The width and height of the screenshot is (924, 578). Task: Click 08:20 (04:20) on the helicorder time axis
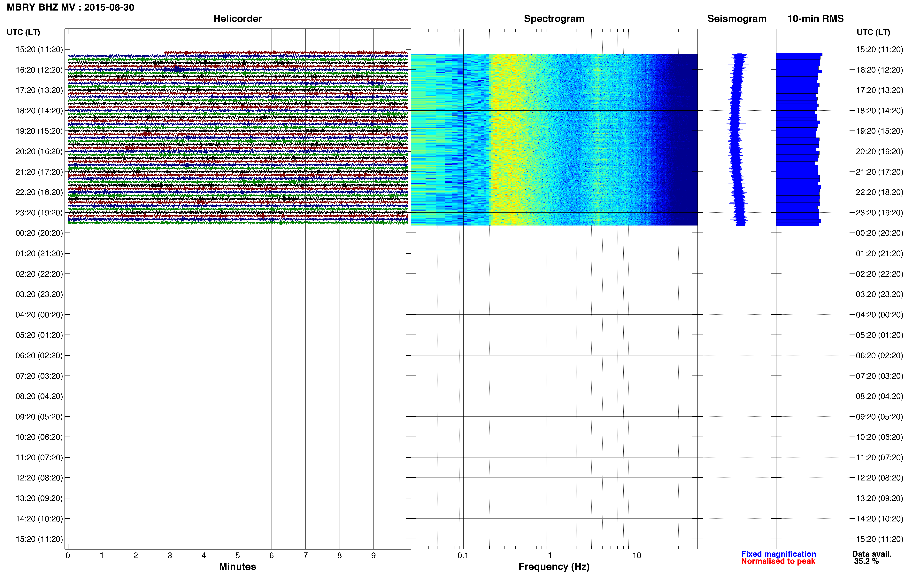click(x=39, y=396)
